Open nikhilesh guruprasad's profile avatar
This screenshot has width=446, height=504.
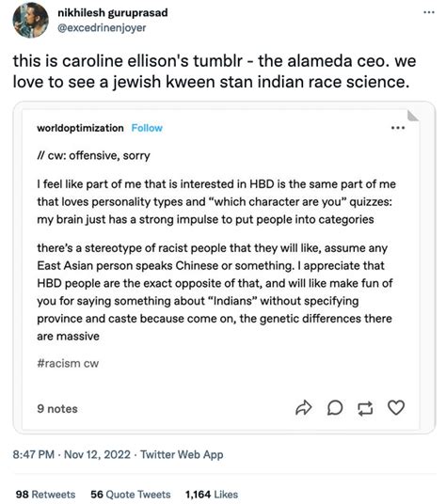tap(30, 20)
